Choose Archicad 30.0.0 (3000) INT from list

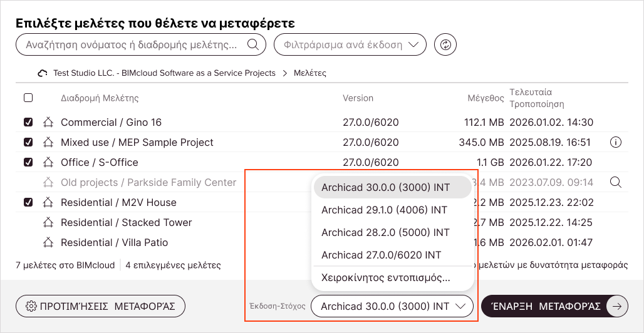[392, 188]
